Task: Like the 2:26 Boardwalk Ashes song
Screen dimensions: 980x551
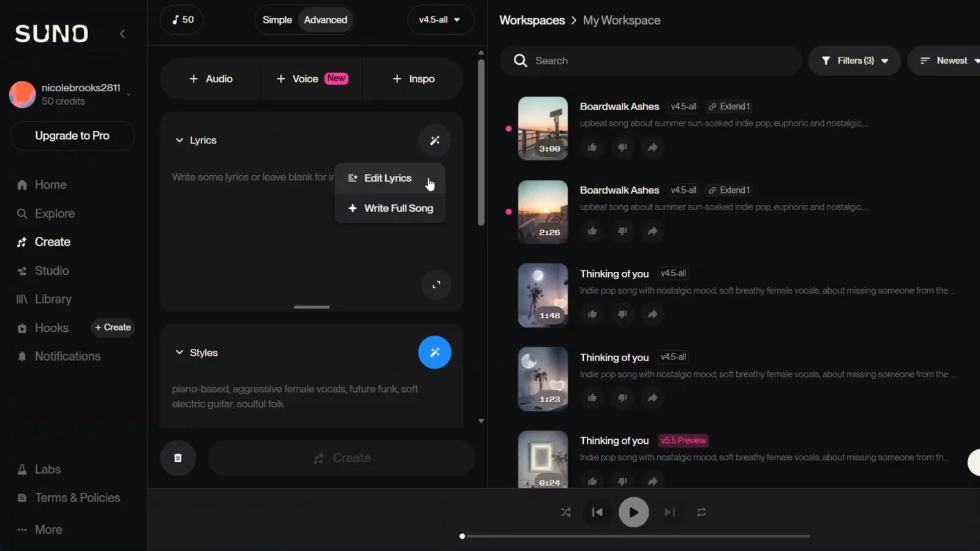Action: 592,231
